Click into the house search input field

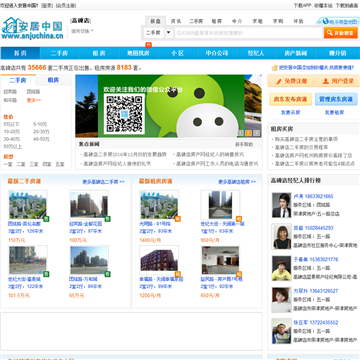click(x=249, y=33)
